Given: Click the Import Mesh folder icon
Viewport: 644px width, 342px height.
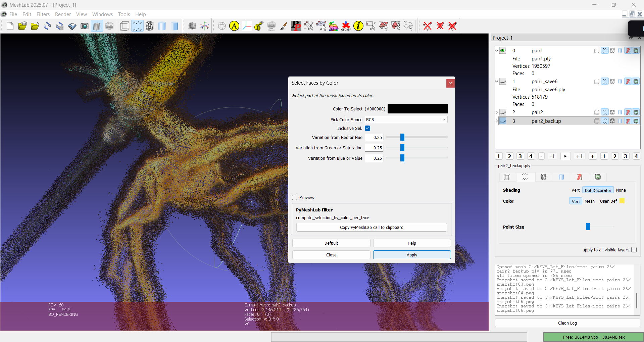Looking at the screenshot, I should point(35,26).
